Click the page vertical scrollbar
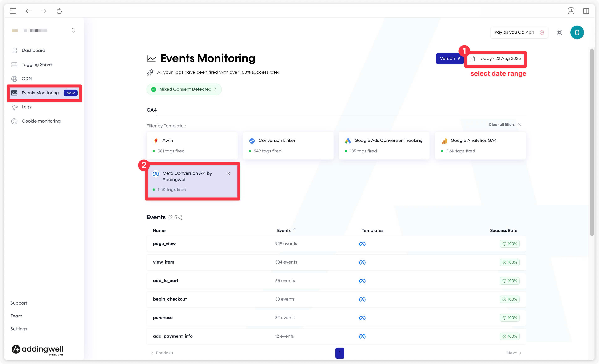The image size is (599, 364). pyautogui.click(x=592, y=142)
